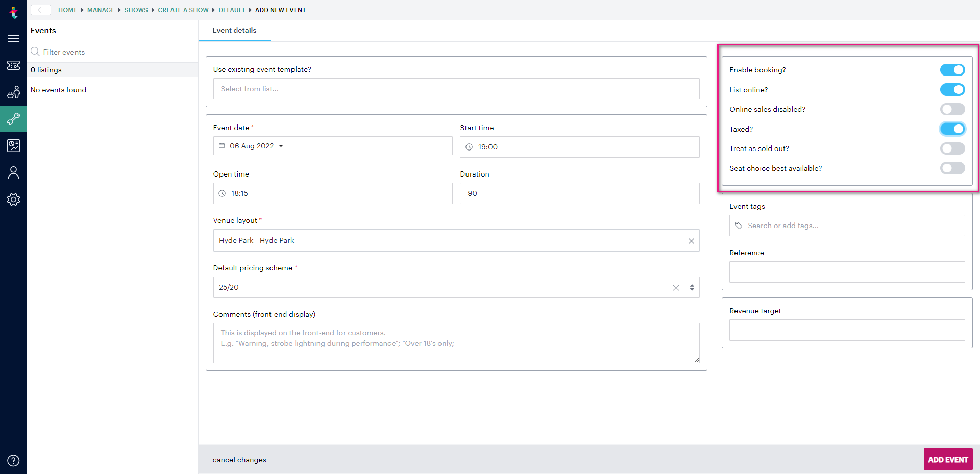Open the help question mark icon
This screenshot has width=980, height=474.
coord(14,461)
